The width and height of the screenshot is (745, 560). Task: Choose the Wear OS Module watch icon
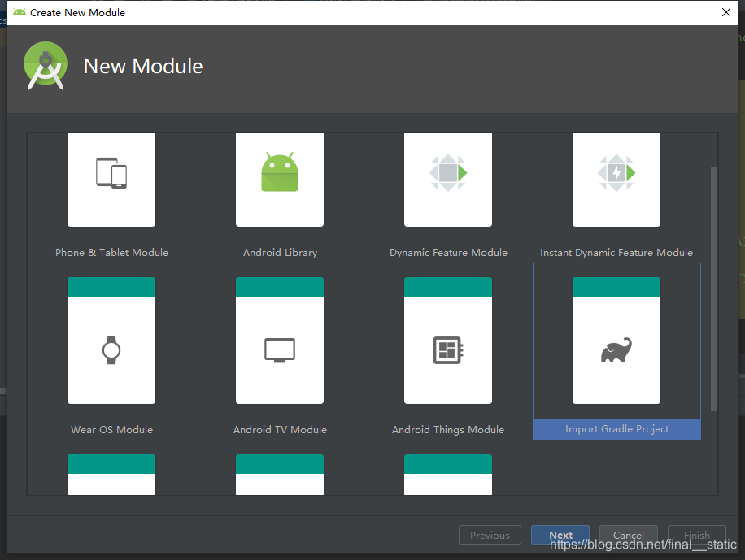pos(111,350)
